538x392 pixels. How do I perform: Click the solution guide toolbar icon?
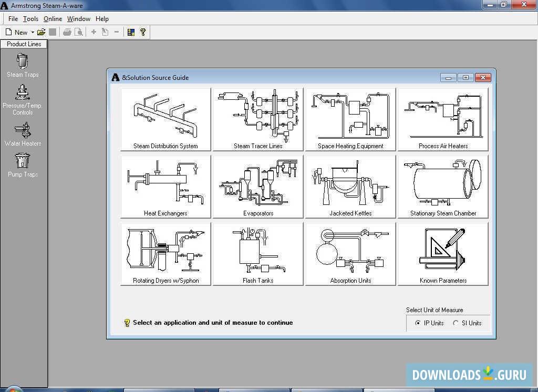[x=131, y=32]
